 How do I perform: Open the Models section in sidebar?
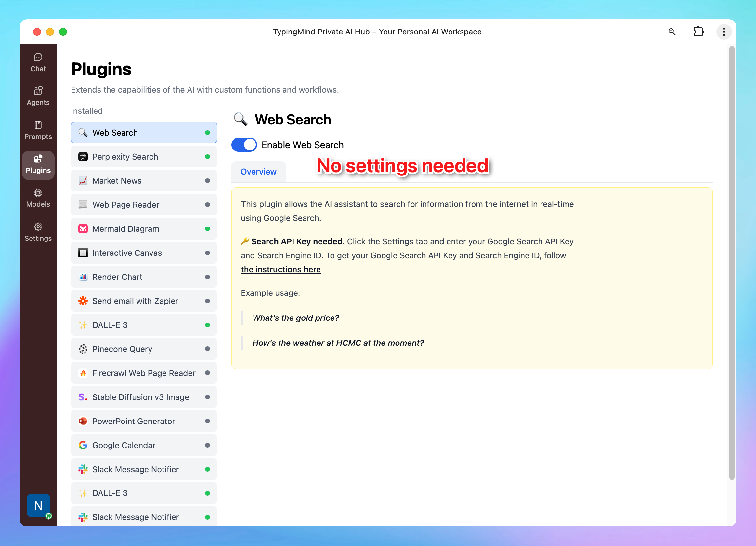[x=38, y=198]
